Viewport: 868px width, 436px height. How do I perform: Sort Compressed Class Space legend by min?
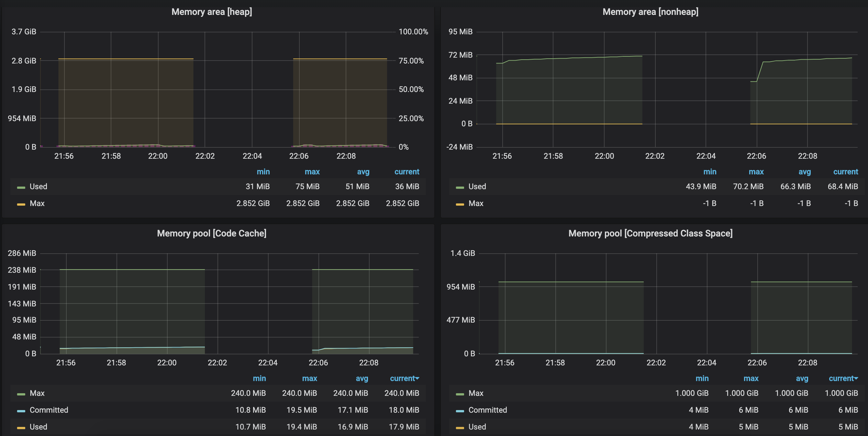(702, 378)
